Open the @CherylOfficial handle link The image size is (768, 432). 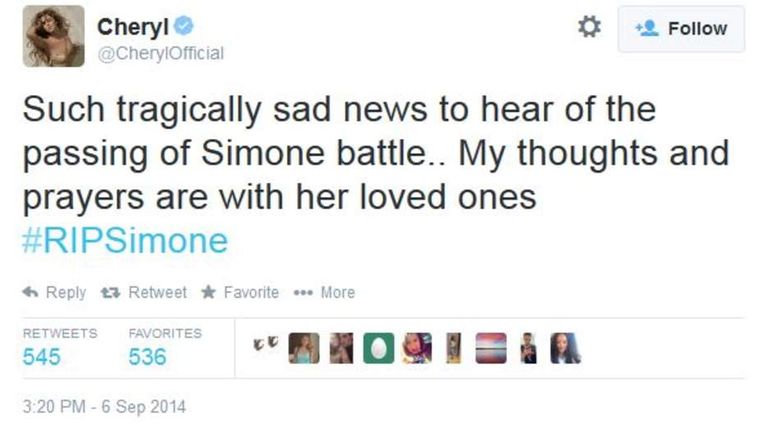pyautogui.click(x=160, y=53)
